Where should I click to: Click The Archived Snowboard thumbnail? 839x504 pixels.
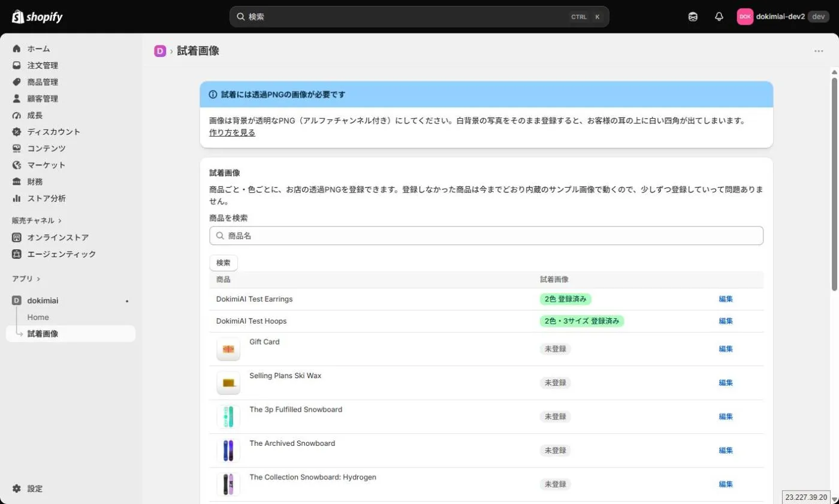(x=228, y=450)
